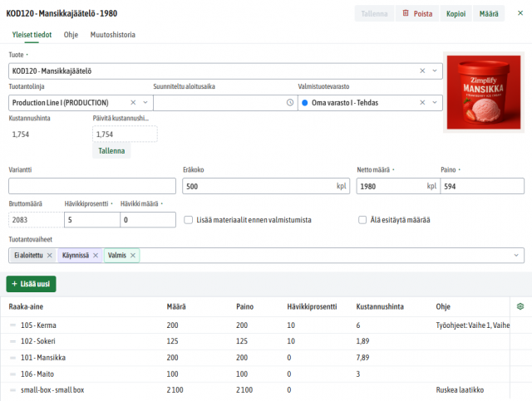This screenshot has height=401, width=532.
Task: Click the table settings gear icon
Action: pos(520,306)
